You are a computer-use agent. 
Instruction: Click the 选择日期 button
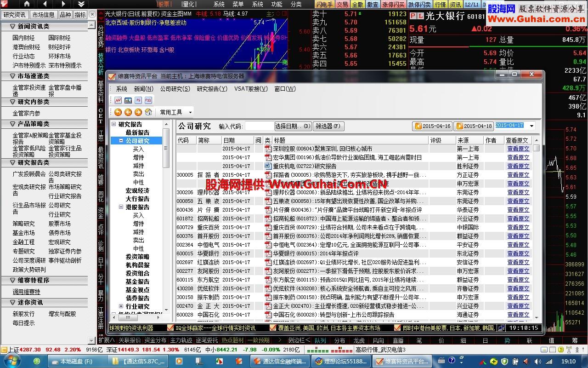[293, 126]
